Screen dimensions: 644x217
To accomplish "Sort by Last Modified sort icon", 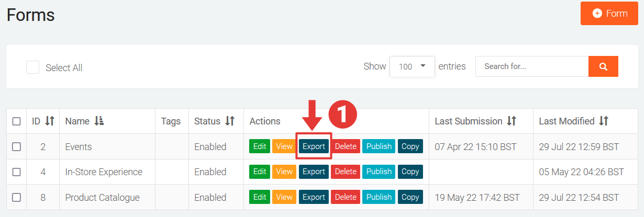I will click(x=604, y=121).
